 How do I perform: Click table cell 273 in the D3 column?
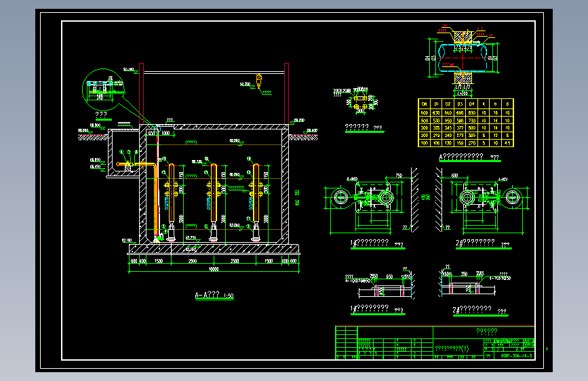(x=460, y=136)
